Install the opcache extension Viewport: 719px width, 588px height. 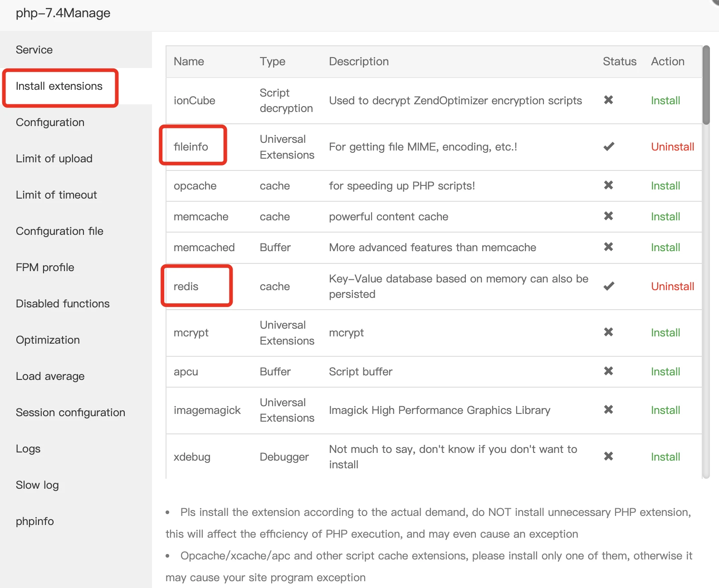click(x=665, y=186)
